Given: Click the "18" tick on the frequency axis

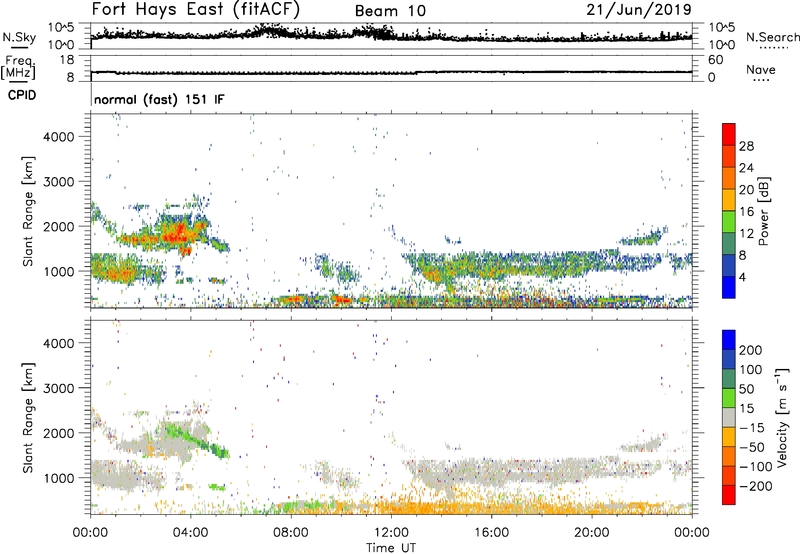Looking at the screenshot, I should 67,60.
